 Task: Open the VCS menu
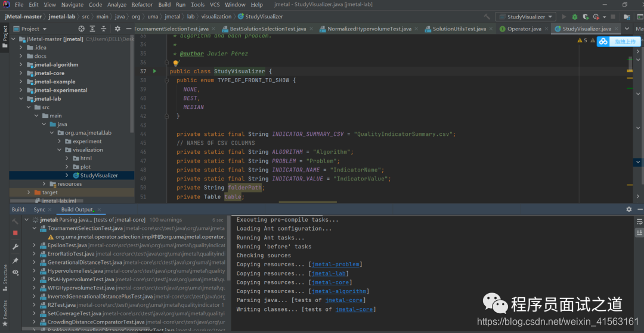point(215,5)
